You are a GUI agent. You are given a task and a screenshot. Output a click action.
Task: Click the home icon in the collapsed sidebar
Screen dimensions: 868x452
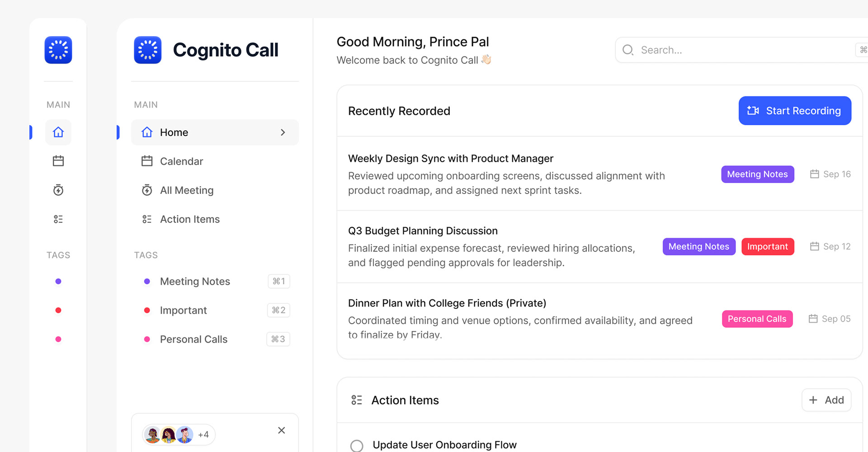[x=58, y=132]
